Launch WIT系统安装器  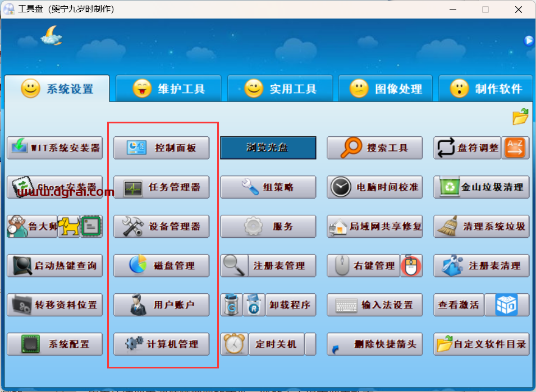[54, 148]
